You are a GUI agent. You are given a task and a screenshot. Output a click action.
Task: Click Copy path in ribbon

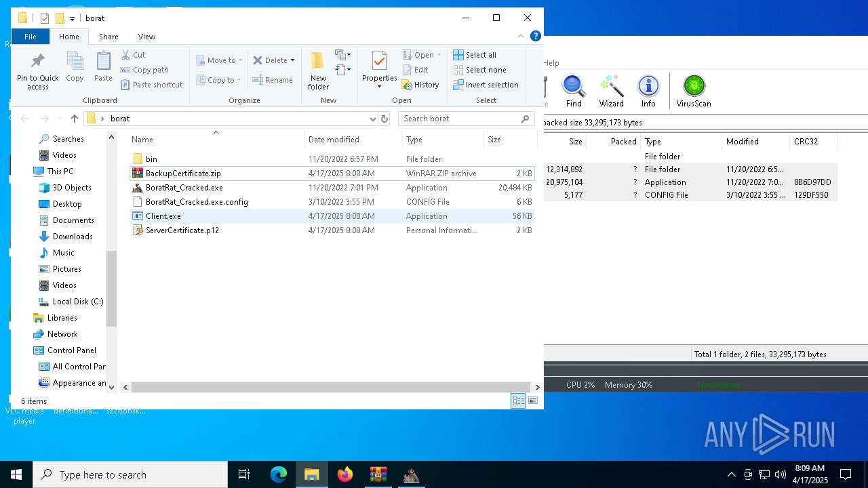coord(144,70)
